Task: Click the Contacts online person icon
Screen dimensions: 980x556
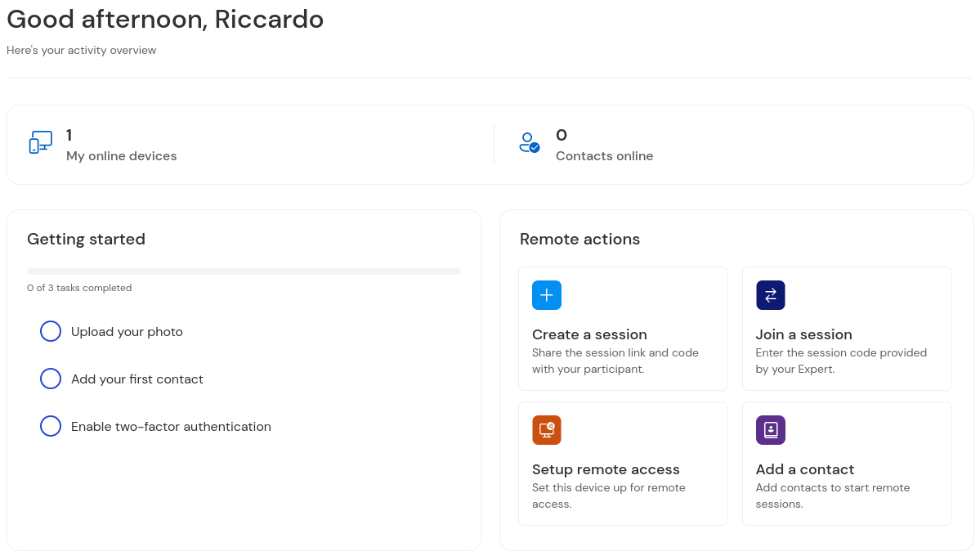Action: (x=529, y=143)
